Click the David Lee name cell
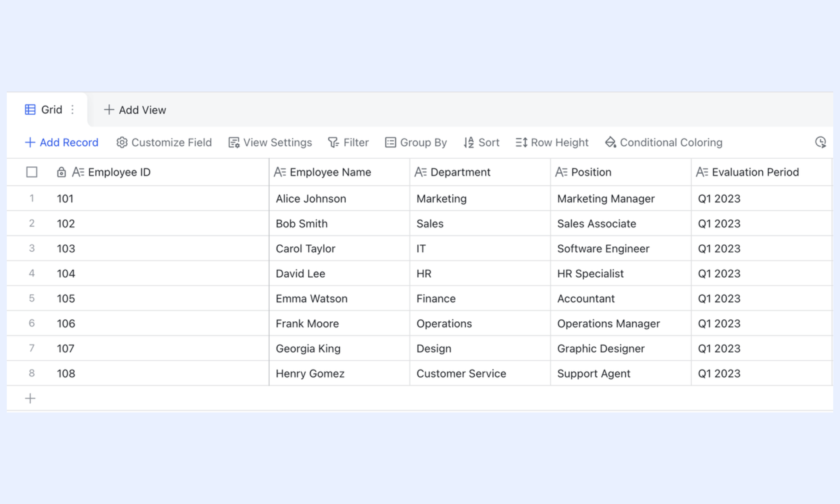Image resolution: width=840 pixels, height=504 pixels. click(x=339, y=273)
